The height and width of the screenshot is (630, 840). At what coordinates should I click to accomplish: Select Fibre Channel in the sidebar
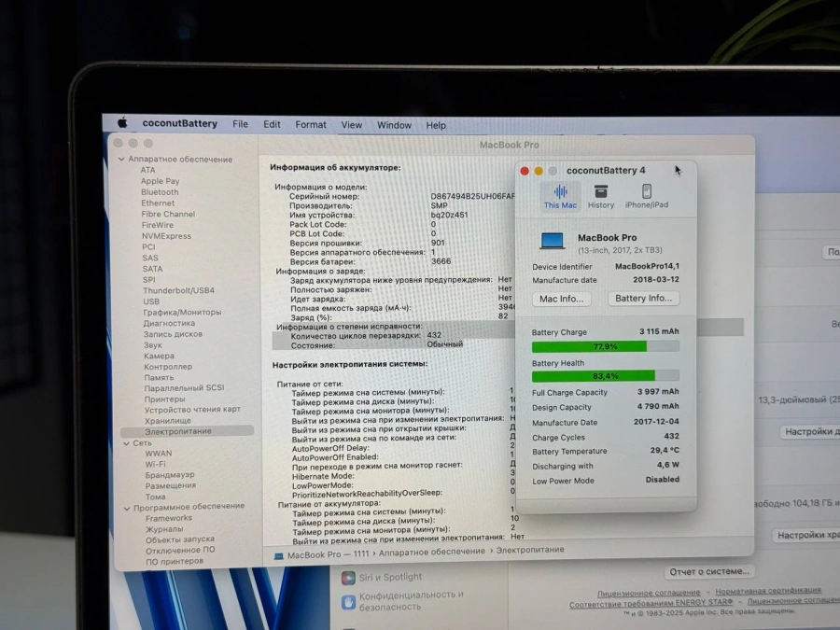coord(168,214)
